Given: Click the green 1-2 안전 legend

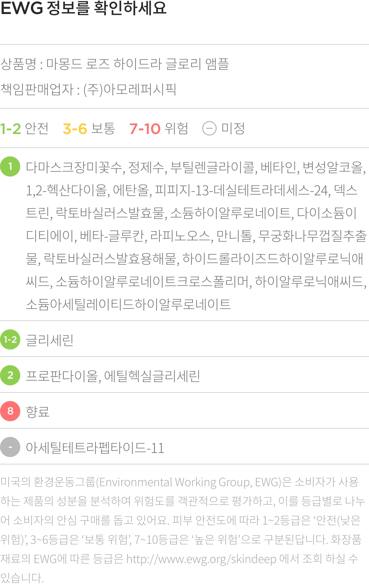Looking at the screenshot, I should (x=24, y=129).
